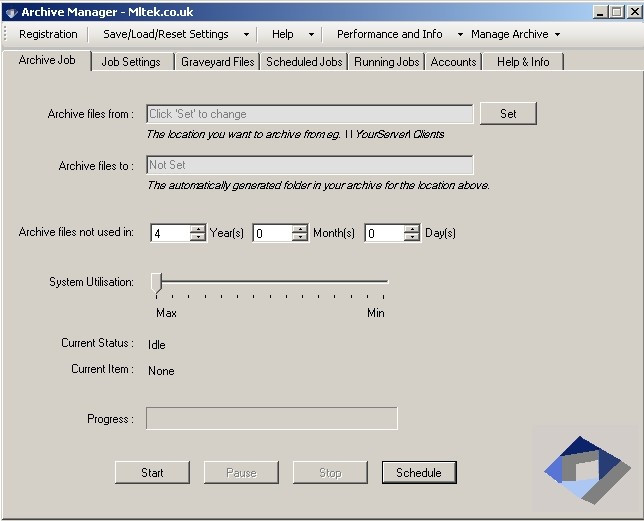Click the Progress bar
Image resolution: width=644 pixels, height=521 pixels.
pos(271,418)
